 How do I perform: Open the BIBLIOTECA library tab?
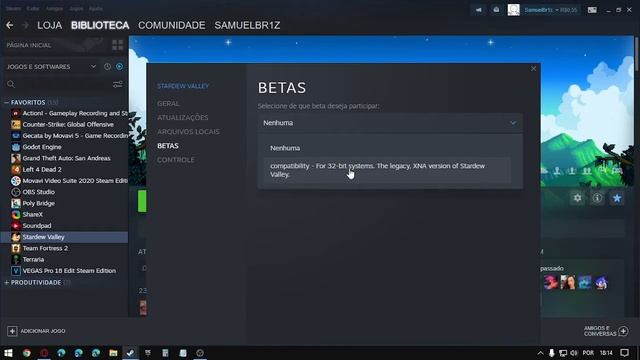pyautogui.click(x=100, y=25)
